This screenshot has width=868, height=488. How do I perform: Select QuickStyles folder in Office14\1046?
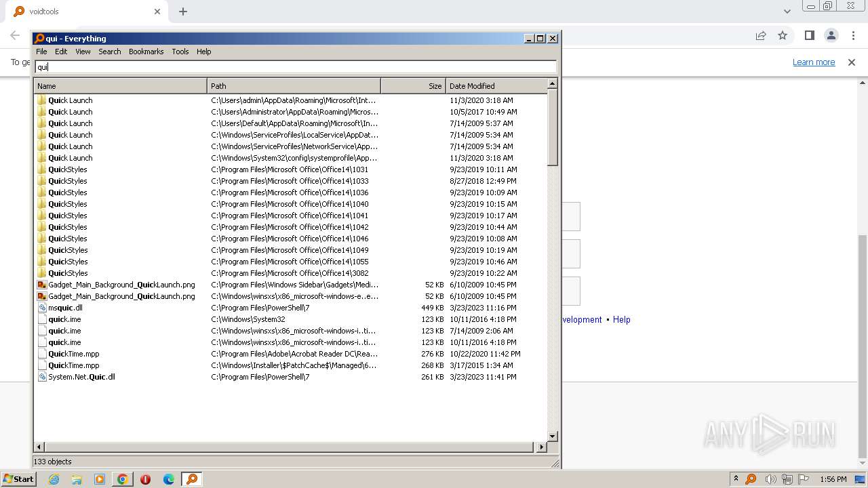pos(67,239)
